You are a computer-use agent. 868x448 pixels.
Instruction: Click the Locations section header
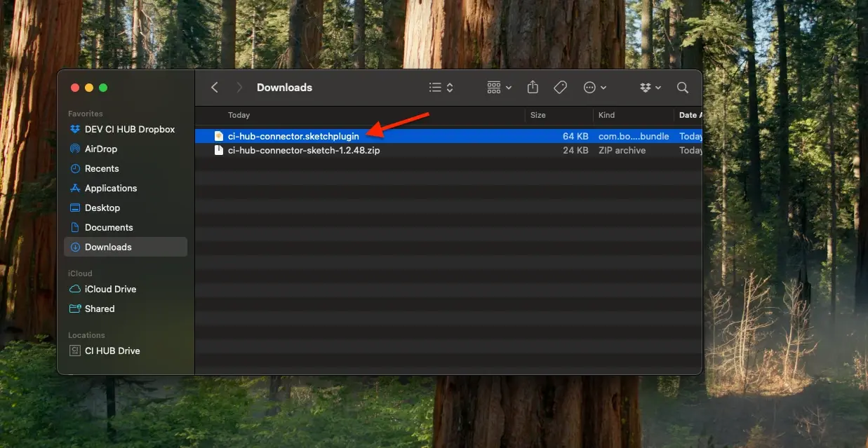click(86, 335)
